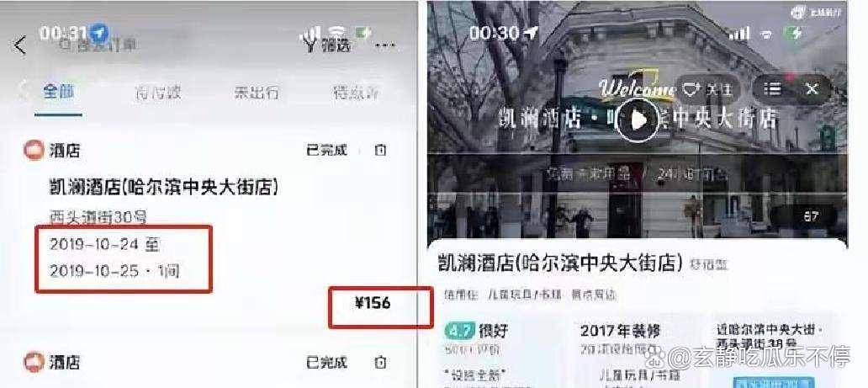The height and width of the screenshot is (388, 868).
Task: Open the fourth orders tab on the right
Action: (x=356, y=93)
